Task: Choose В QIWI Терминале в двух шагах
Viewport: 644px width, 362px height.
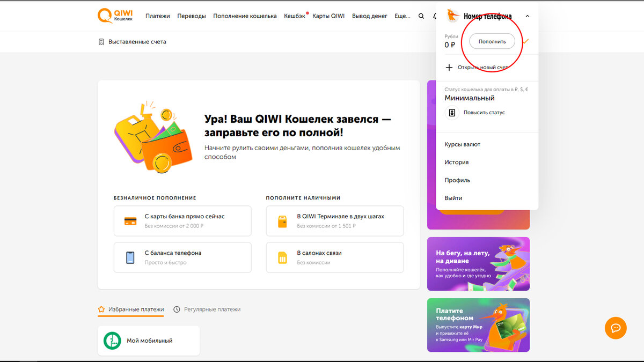Action: [x=335, y=221]
